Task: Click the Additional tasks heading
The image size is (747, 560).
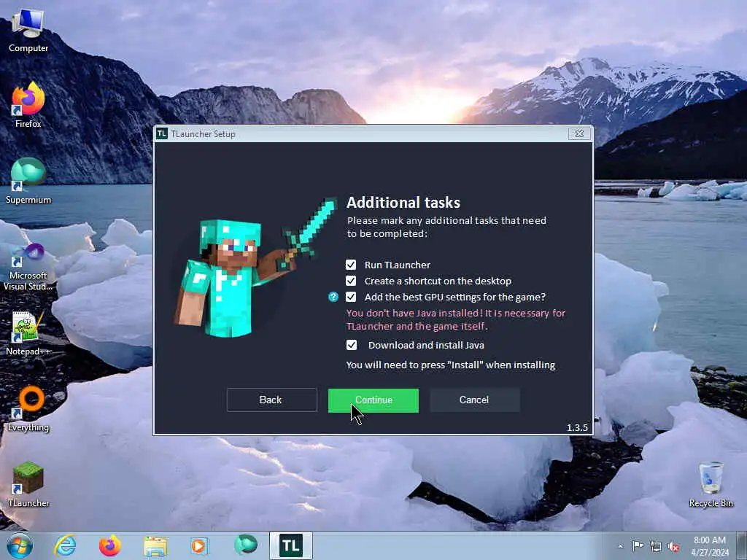Action: pos(403,203)
